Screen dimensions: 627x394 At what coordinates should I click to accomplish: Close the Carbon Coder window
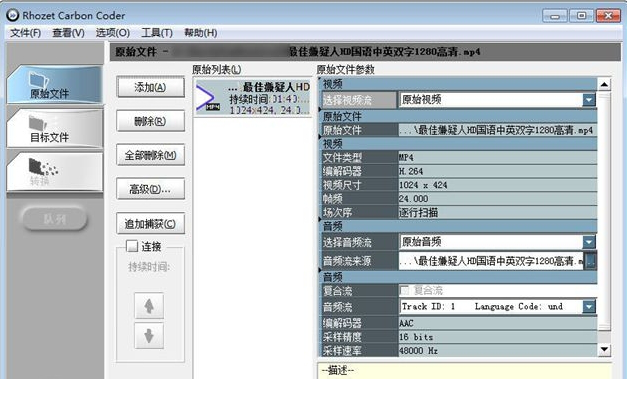coord(608,16)
